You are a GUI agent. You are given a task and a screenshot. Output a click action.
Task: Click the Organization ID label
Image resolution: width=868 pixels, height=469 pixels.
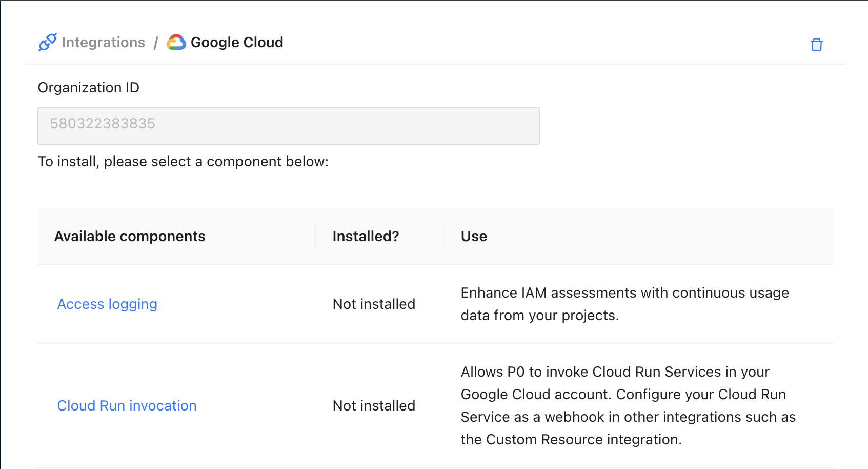tap(89, 88)
